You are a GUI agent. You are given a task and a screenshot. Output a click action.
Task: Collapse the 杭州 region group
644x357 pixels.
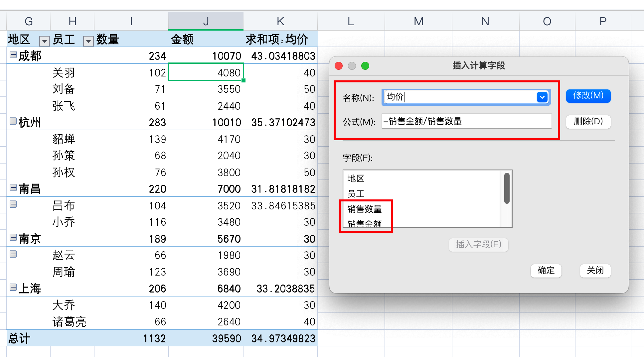13,121
